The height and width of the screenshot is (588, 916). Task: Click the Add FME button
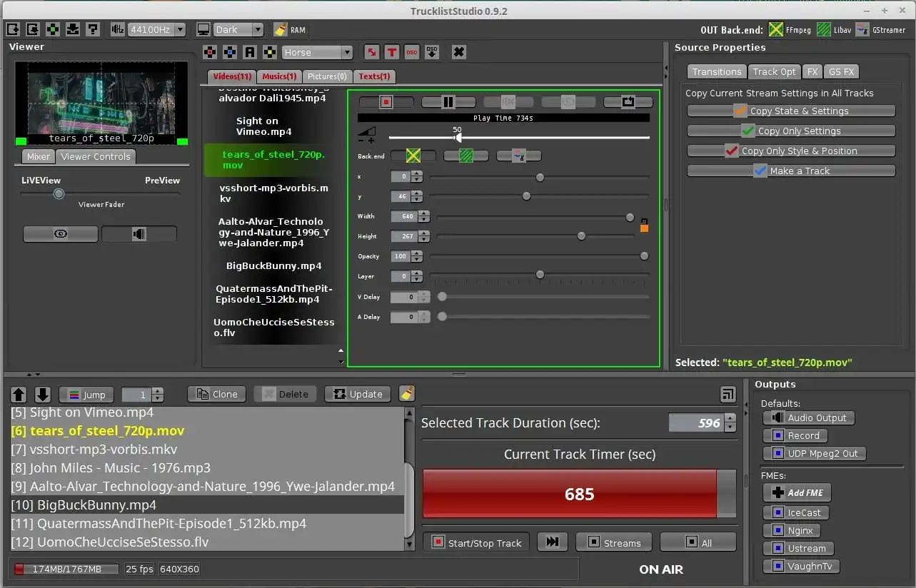(x=797, y=492)
